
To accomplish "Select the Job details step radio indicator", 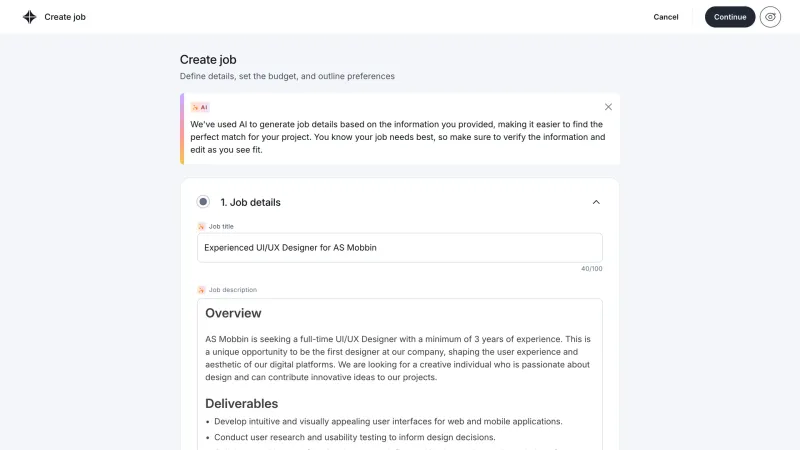I will tap(203, 202).
